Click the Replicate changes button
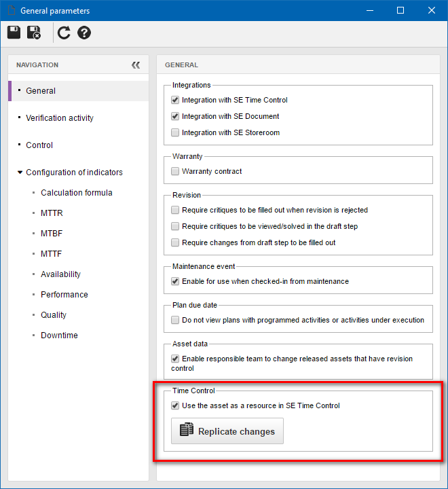448x489 pixels. pos(227,431)
